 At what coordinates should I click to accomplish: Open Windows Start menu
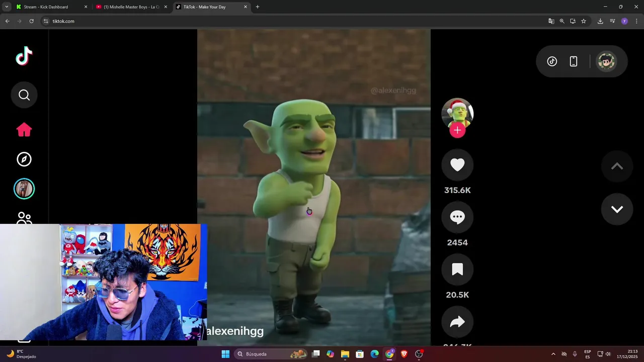tap(225, 354)
